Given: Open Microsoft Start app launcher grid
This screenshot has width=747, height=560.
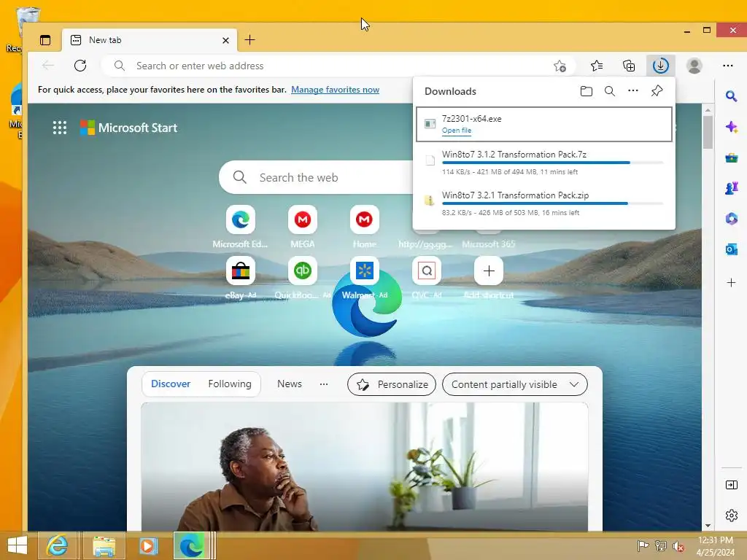Looking at the screenshot, I should [x=60, y=128].
